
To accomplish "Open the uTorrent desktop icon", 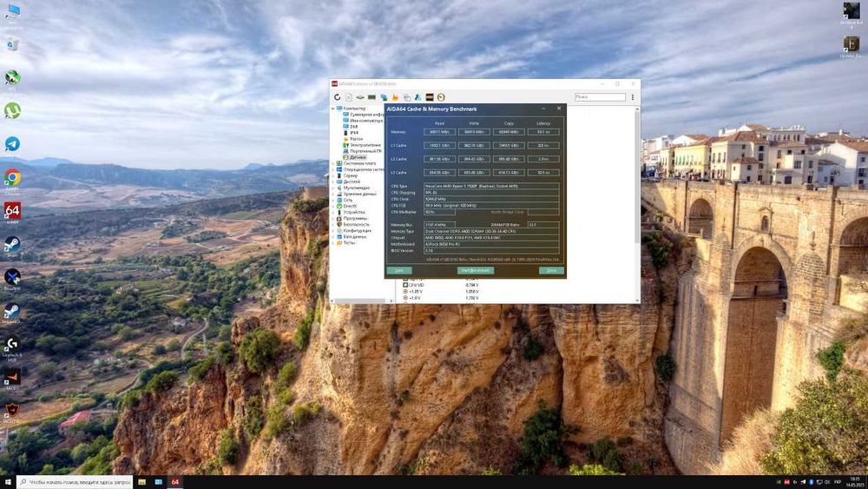I will [12, 111].
